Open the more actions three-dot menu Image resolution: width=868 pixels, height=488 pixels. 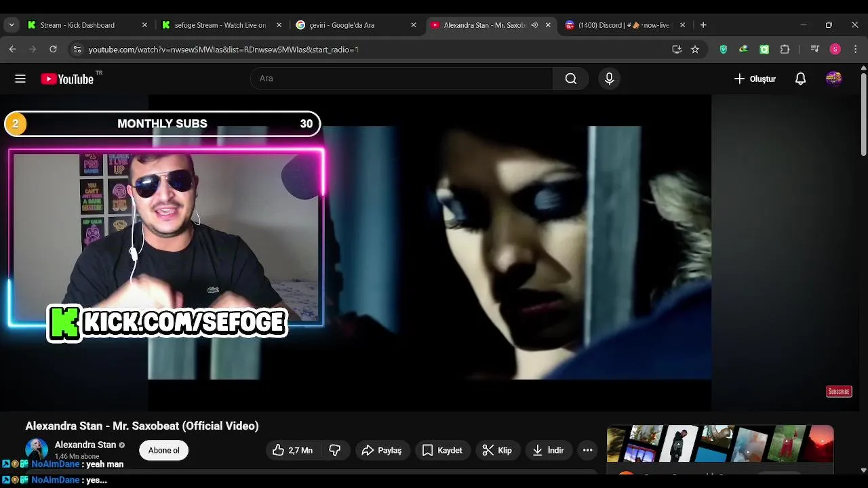click(588, 450)
